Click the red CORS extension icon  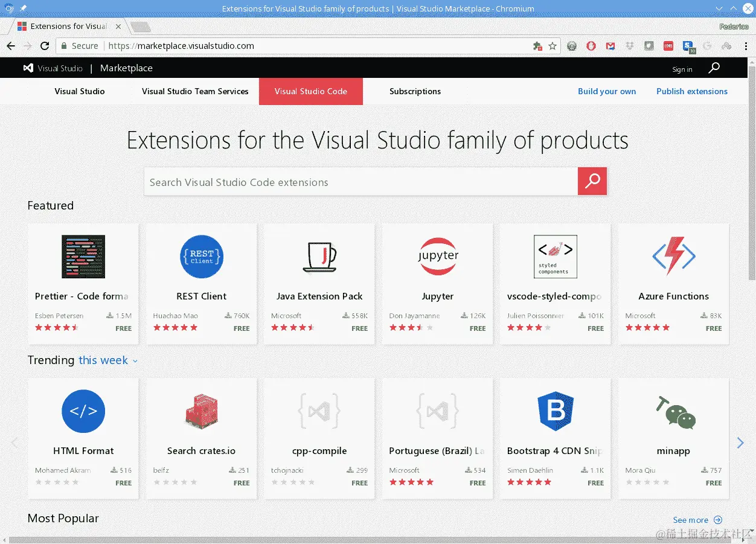[668, 46]
